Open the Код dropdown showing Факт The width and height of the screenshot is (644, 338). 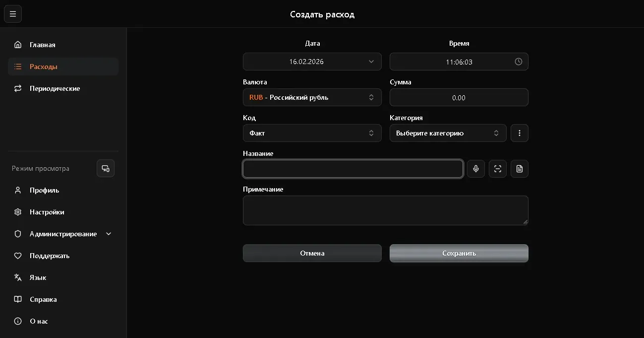312,133
